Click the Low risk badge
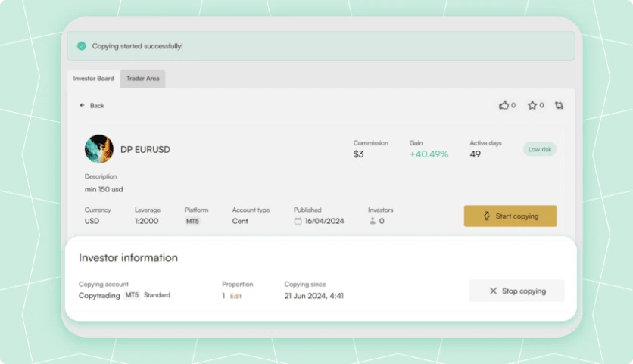 pyautogui.click(x=540, y=149)
